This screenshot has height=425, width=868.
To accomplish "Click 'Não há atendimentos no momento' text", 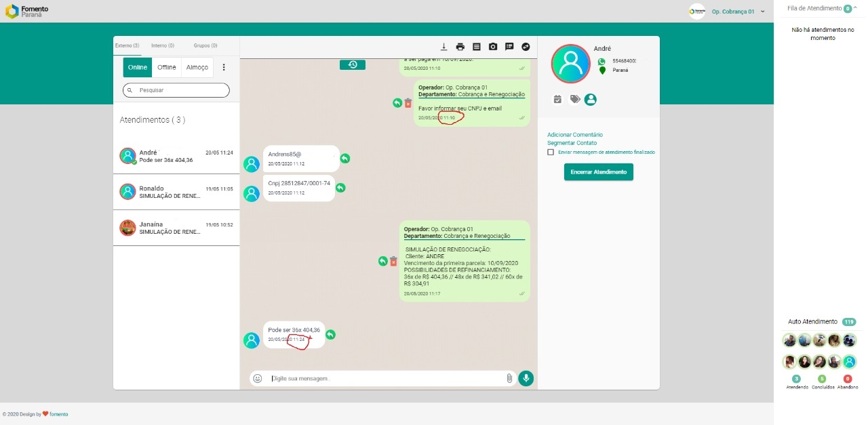I will (823, 34).
